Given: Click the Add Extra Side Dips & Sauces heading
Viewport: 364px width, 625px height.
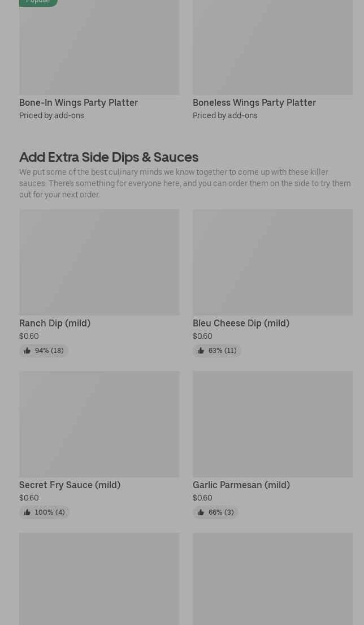Looking at the screenshot, I should pos(109,157).
